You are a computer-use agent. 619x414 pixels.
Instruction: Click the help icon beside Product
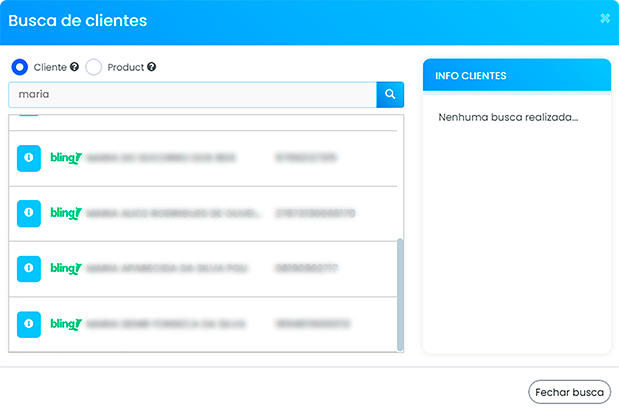pos(152,67)
